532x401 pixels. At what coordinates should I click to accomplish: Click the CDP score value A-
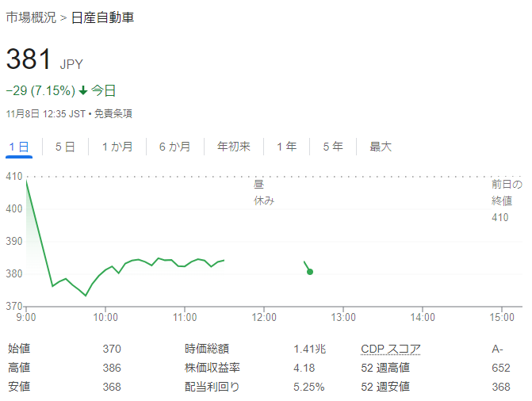pos(497,349)
